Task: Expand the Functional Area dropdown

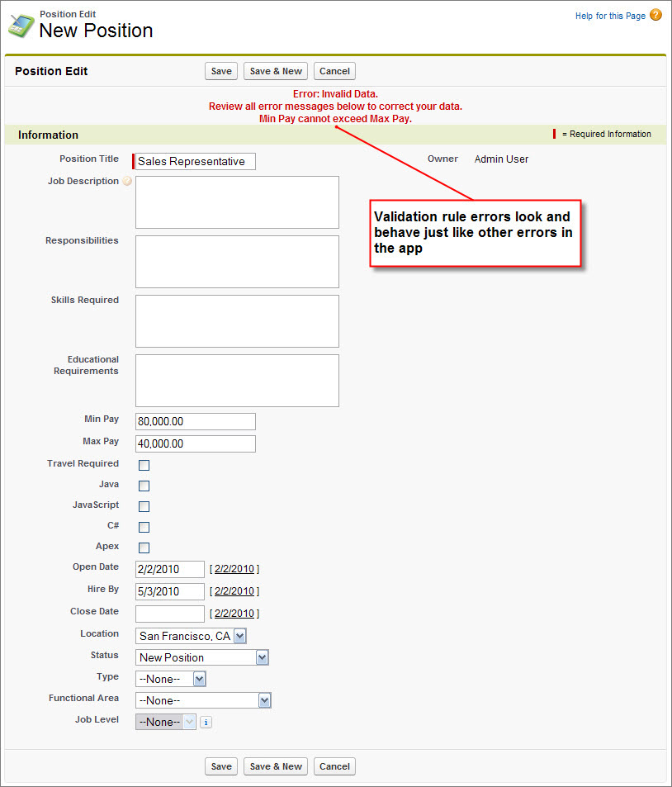Action: pyautogui.click(x=203, y=700)
